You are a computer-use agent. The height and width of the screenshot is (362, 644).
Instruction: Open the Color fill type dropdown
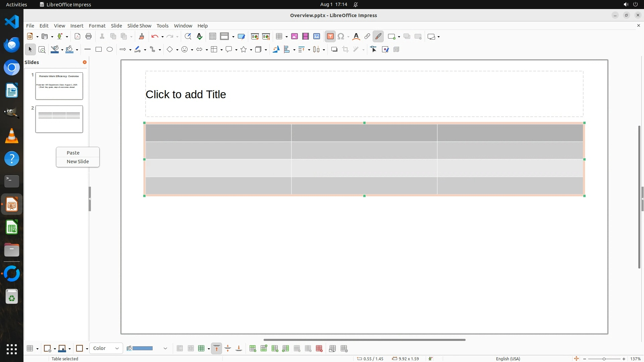106,348
